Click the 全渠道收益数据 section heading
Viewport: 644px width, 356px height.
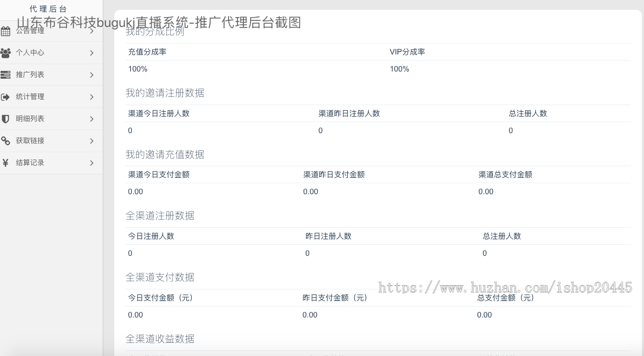[160, 339]
